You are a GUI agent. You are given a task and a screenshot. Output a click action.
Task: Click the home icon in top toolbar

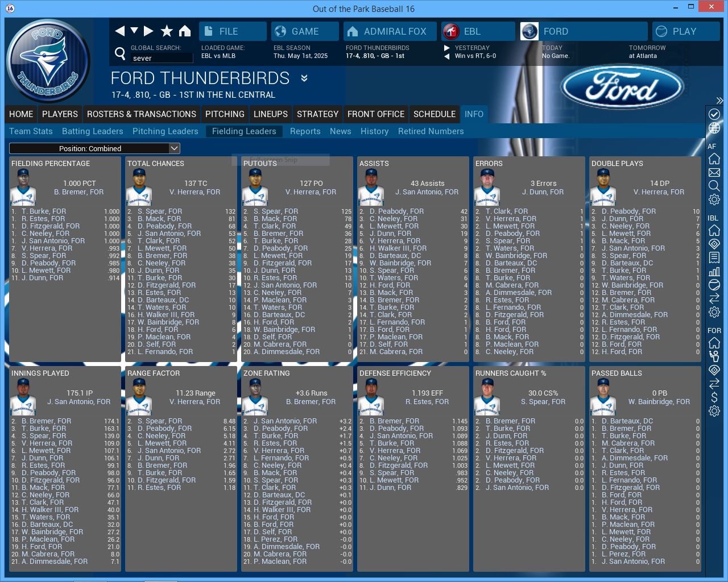tap(185, 31)
